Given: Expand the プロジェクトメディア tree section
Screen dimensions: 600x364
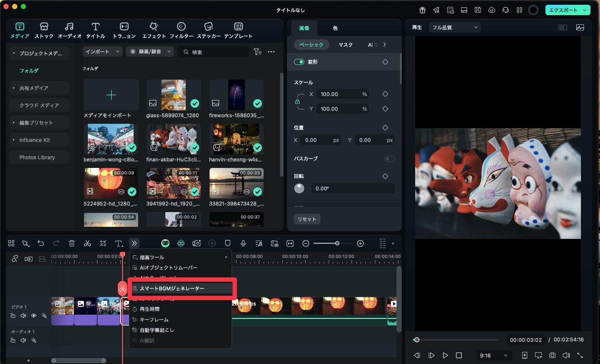Looking at the screenshot, I should 14,53.
